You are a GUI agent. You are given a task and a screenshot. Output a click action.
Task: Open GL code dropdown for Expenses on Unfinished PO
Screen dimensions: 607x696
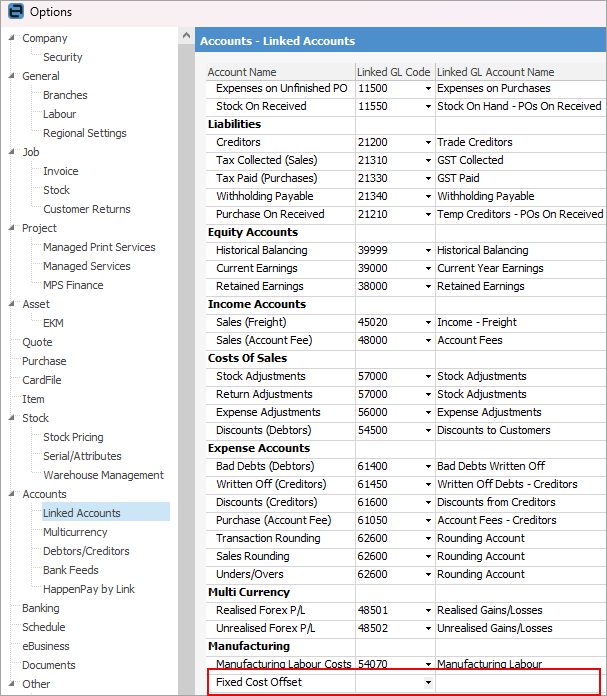coord(428,88)
